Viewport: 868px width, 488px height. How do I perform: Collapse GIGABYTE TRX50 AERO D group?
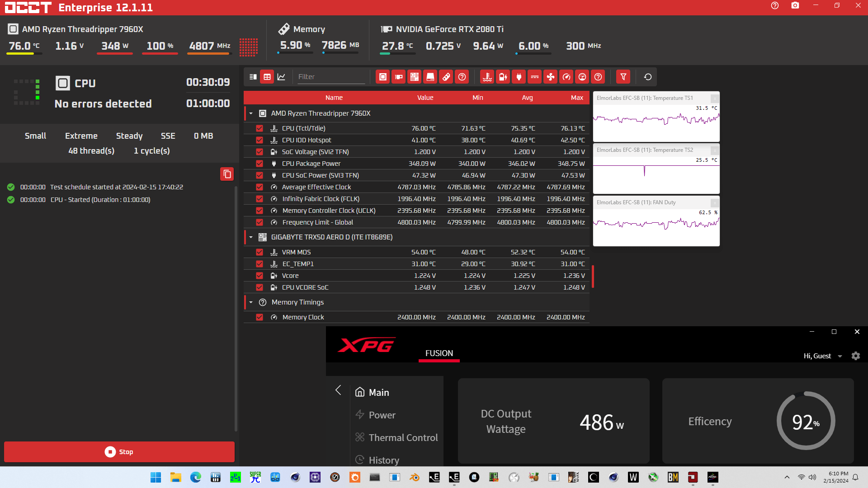(x=251, y=237)
